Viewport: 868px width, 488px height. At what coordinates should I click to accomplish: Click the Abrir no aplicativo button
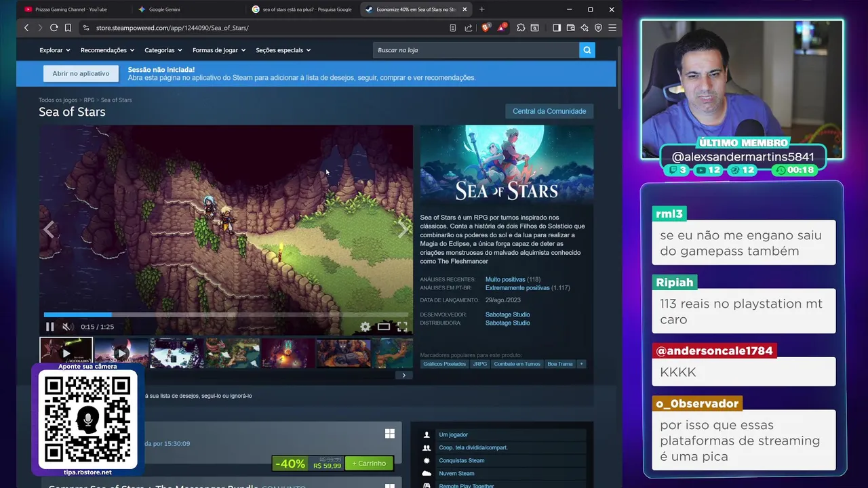point(81,73)
